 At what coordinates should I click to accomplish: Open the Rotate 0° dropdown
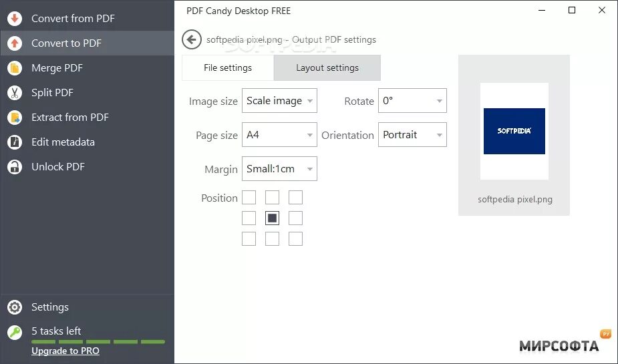click(x=412, y=101)
